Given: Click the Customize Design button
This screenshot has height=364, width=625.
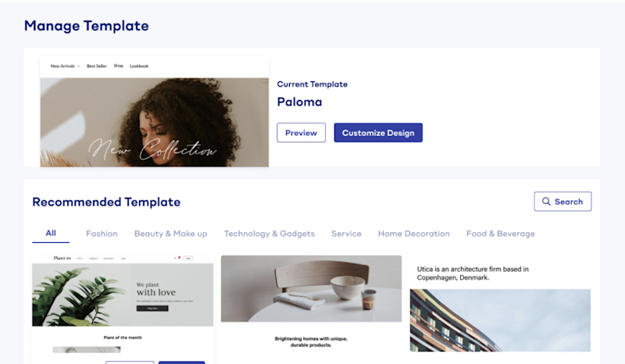Looking at the screenshot, I should (378, 133).
